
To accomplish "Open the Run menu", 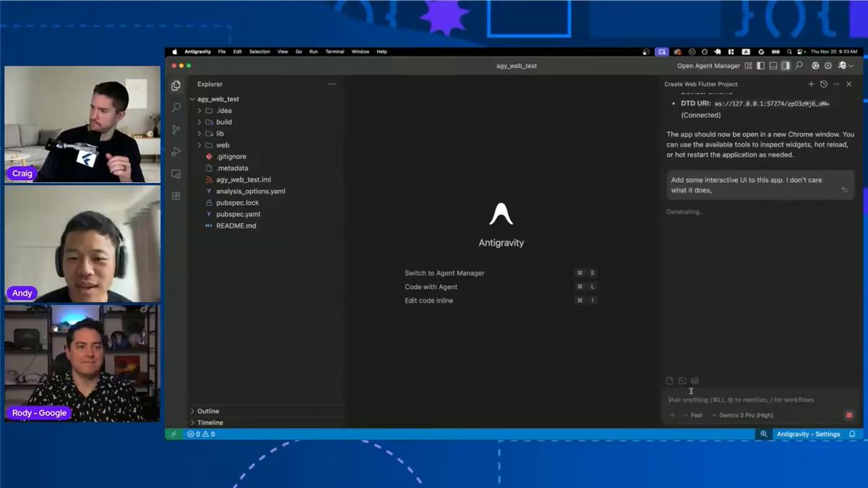I will click(314, 52).
